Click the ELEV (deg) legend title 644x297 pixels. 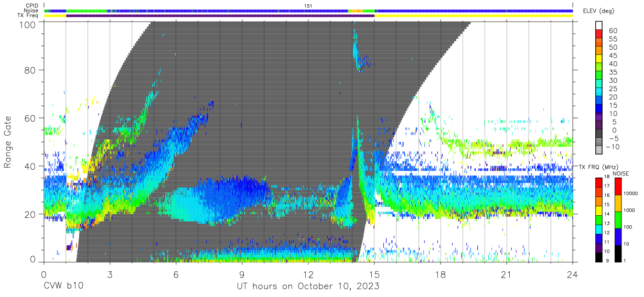(598, 10)
